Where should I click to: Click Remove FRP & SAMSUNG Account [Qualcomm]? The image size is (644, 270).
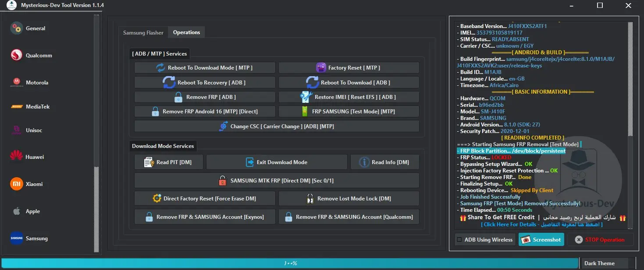click(349, 217)
